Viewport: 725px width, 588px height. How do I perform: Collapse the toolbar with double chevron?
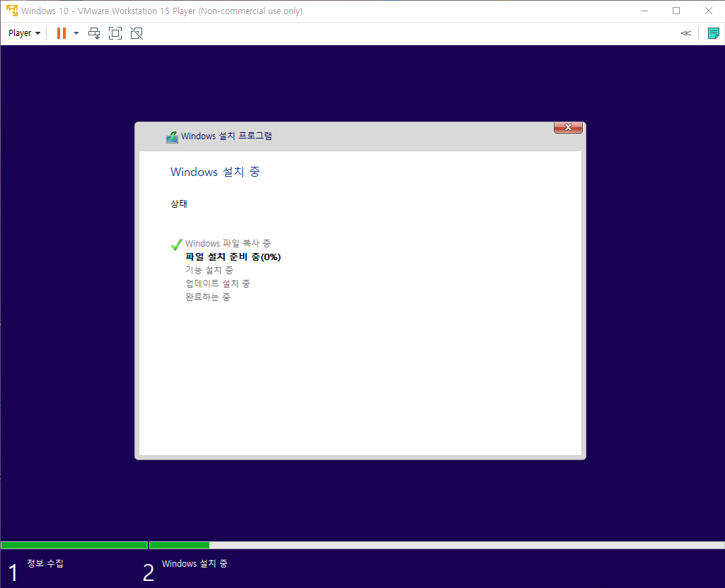pos(685,33)
